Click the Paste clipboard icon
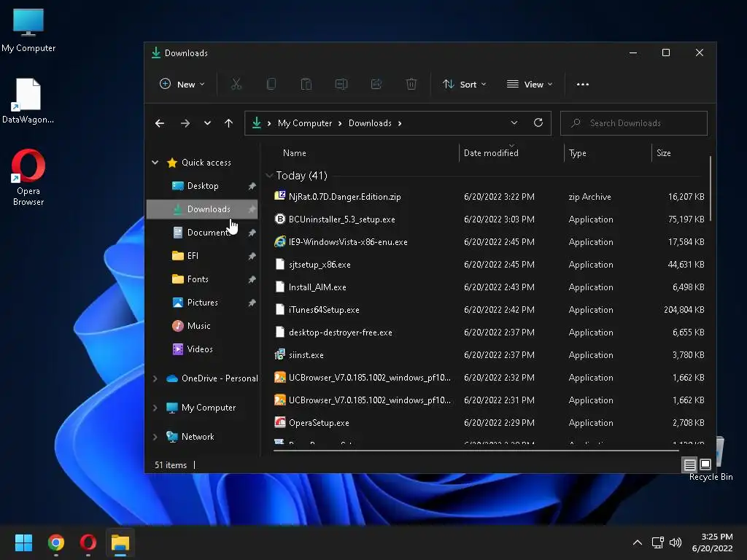The height and width of the screenshot is (560, 747). (306, 85)
